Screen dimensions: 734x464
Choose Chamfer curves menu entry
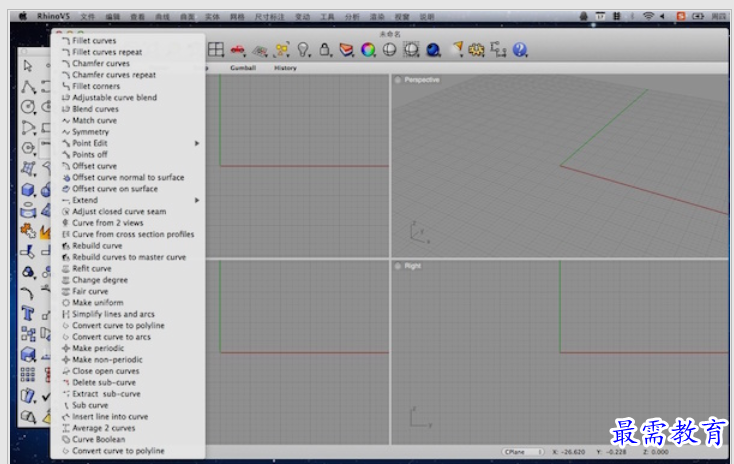[101, 64]
